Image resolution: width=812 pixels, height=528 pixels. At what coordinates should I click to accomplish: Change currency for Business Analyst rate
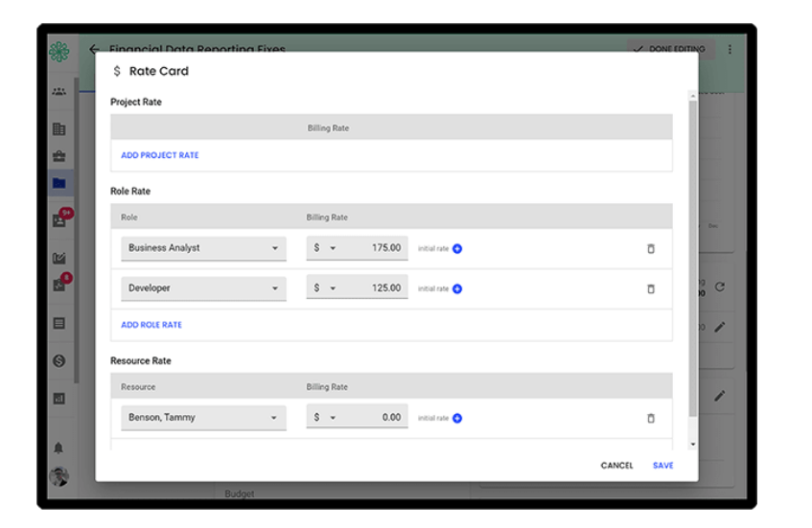click(x=325, y=248)
